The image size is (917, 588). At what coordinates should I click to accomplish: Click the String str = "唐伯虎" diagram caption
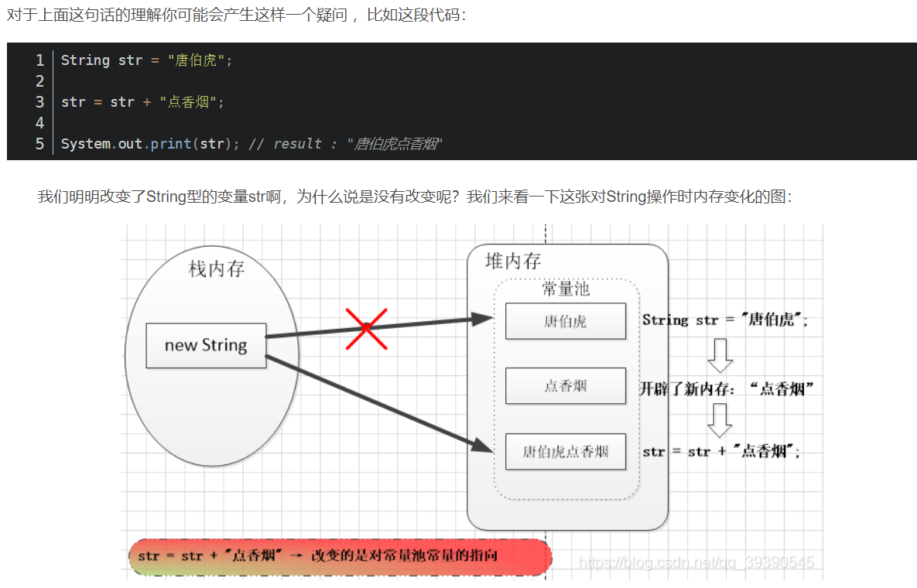(x=724, y=320)
